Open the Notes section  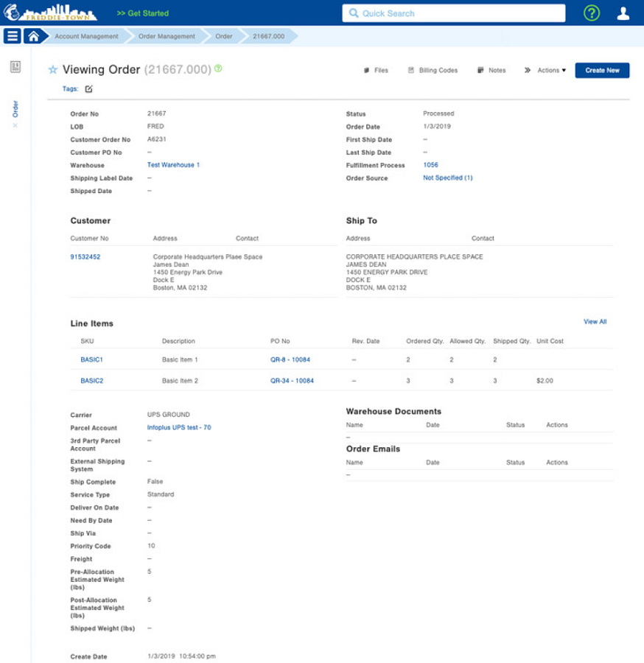click(491, 70)
